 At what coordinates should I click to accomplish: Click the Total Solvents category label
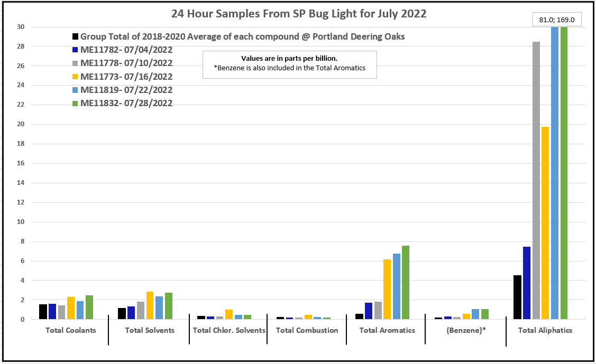[150, 330]
